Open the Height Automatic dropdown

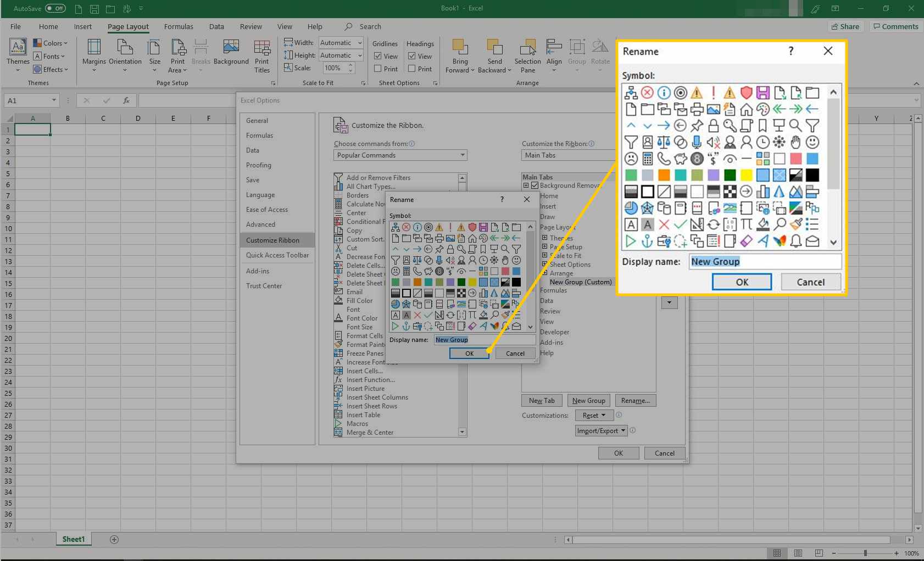click(360, 55)
